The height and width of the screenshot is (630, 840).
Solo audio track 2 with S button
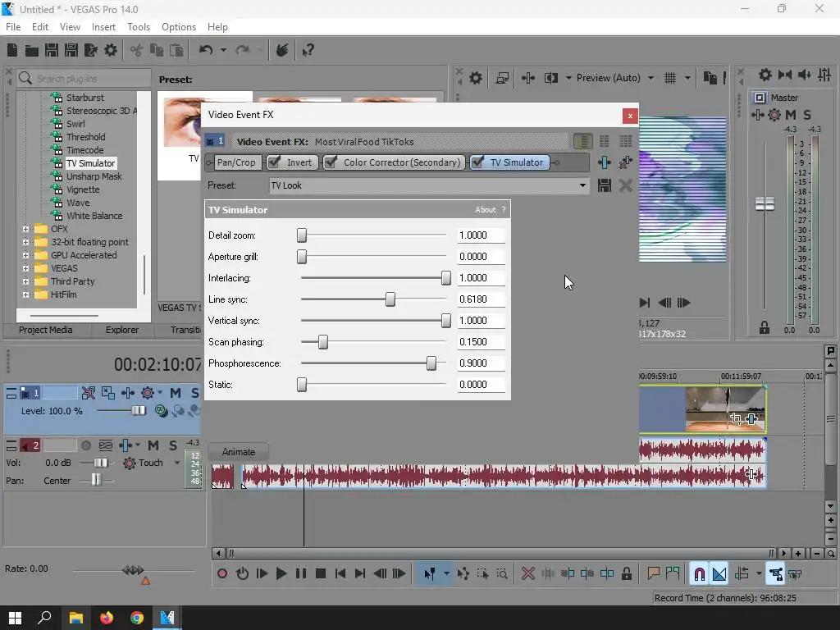173,445
